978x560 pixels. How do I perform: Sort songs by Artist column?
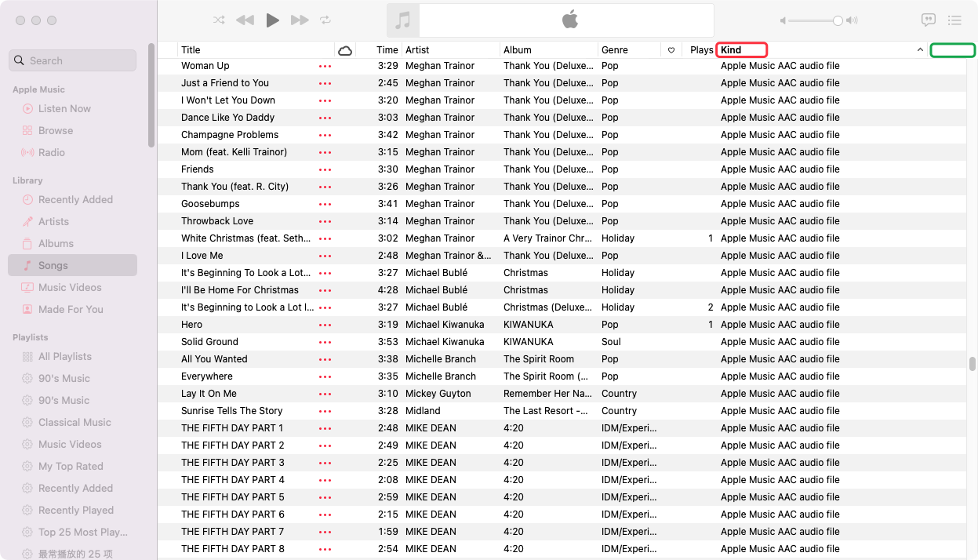[451, 49]
